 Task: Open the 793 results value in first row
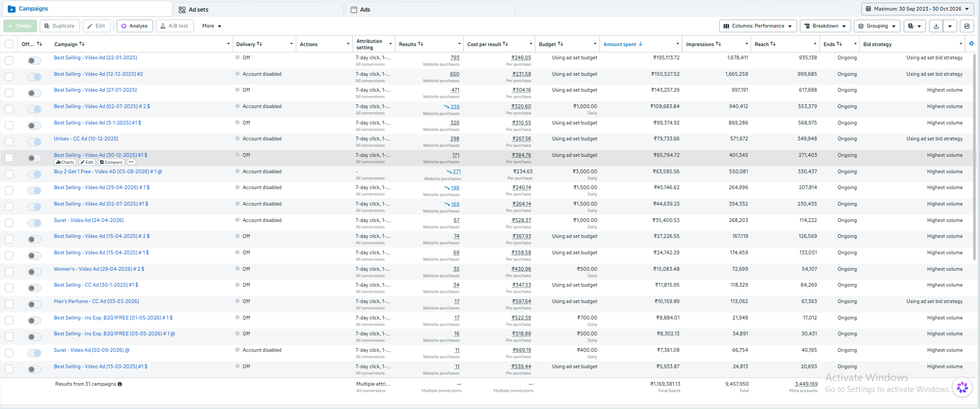tap(455, 58)
